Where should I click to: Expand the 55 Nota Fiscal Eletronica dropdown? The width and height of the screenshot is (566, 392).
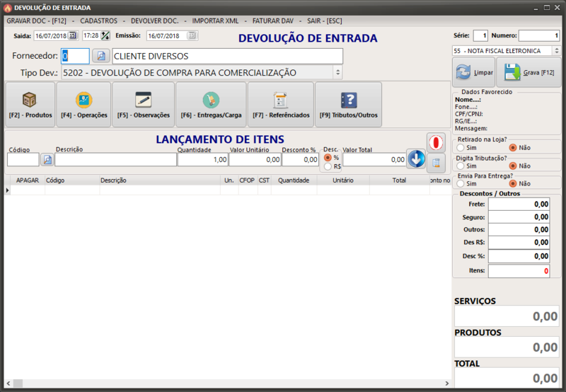click(556, 51)
